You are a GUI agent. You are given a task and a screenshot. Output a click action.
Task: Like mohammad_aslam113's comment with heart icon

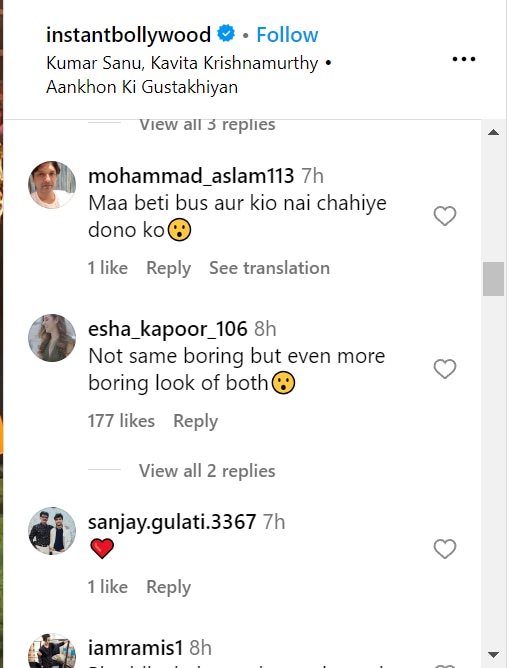point(445,216)
